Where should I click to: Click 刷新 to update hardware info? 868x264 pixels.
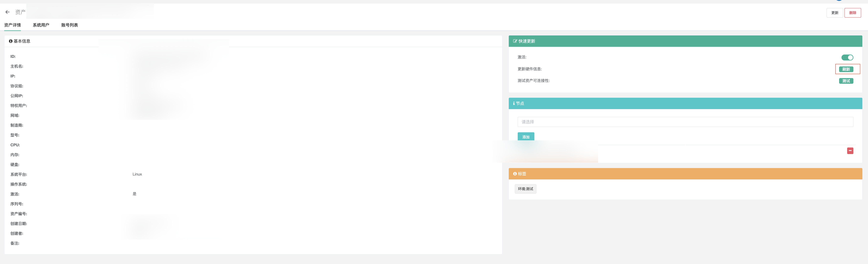tap(846, 69)
